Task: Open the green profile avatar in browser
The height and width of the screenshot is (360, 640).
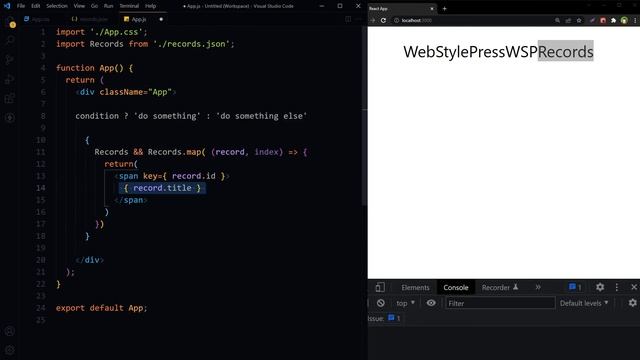Action: [x=624, y=20]
